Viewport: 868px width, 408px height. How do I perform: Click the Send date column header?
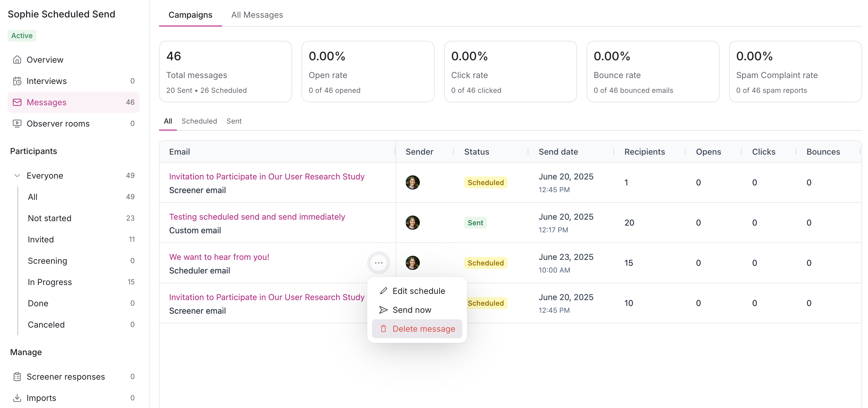pyautogui.click(x=558, y=152)
